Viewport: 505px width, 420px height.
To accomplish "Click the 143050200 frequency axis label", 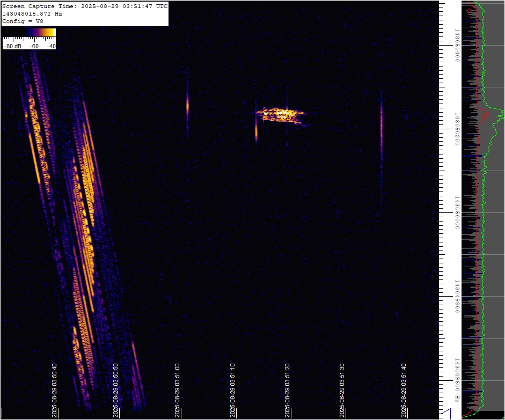I will point(457,129).
